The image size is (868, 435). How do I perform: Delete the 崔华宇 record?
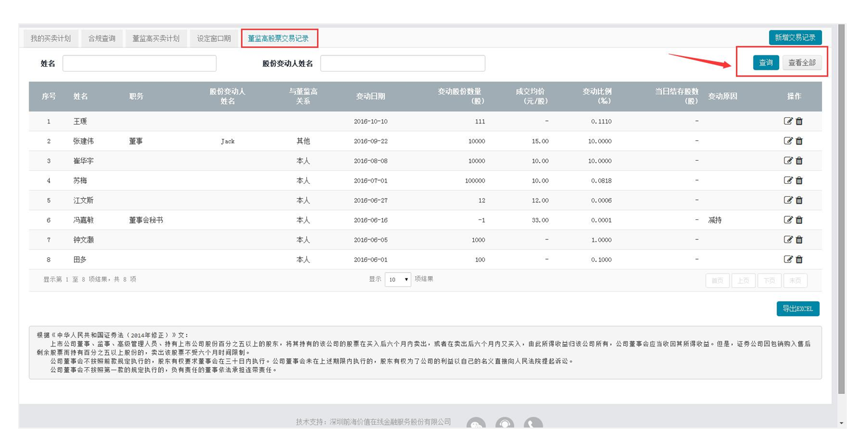pyautogui.click(x=800, y=160)
